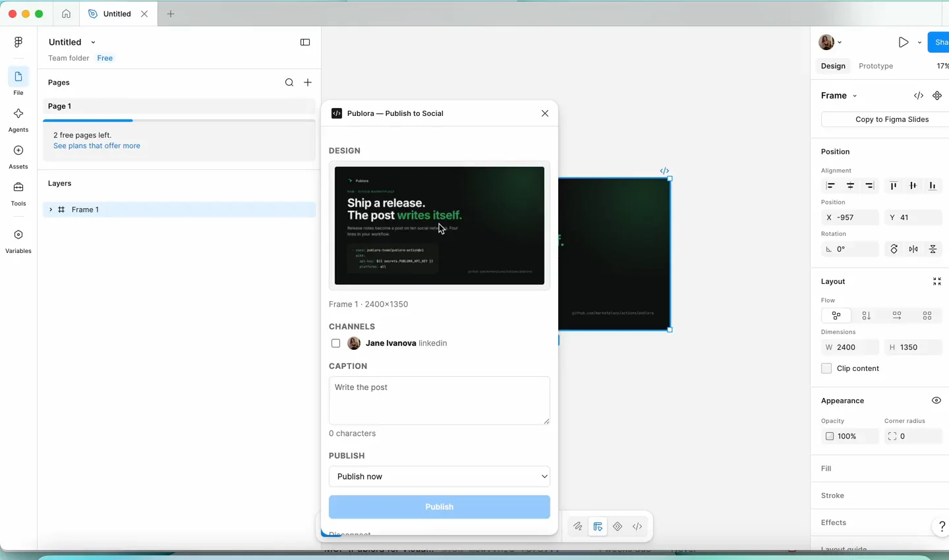
Task: Open presentation options chevron
Action: tap(920, 42)
